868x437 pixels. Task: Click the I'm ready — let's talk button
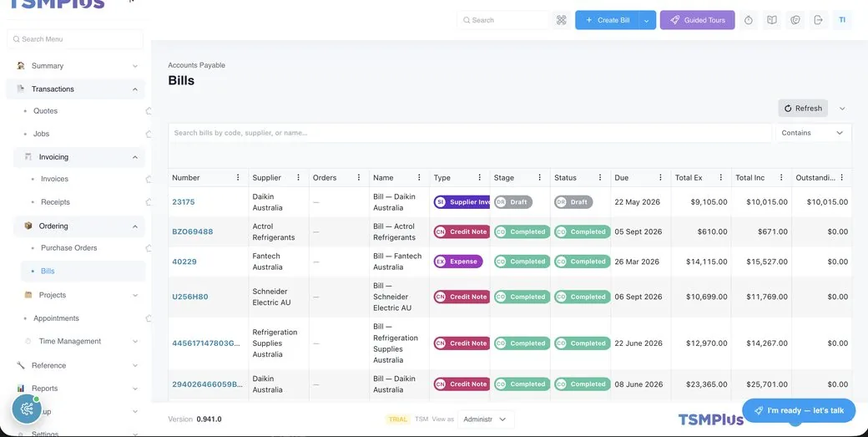click(799, 410)
